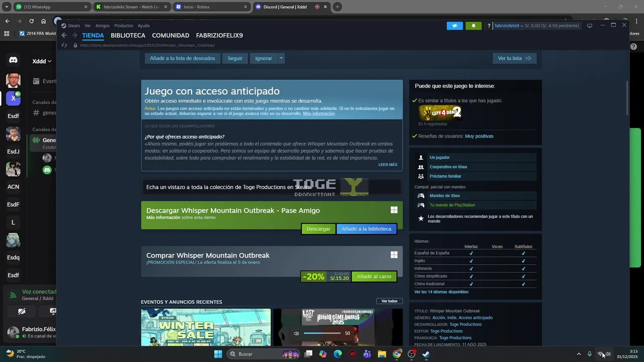Open Steam from the Windows taskbar

tap(426, 354)
